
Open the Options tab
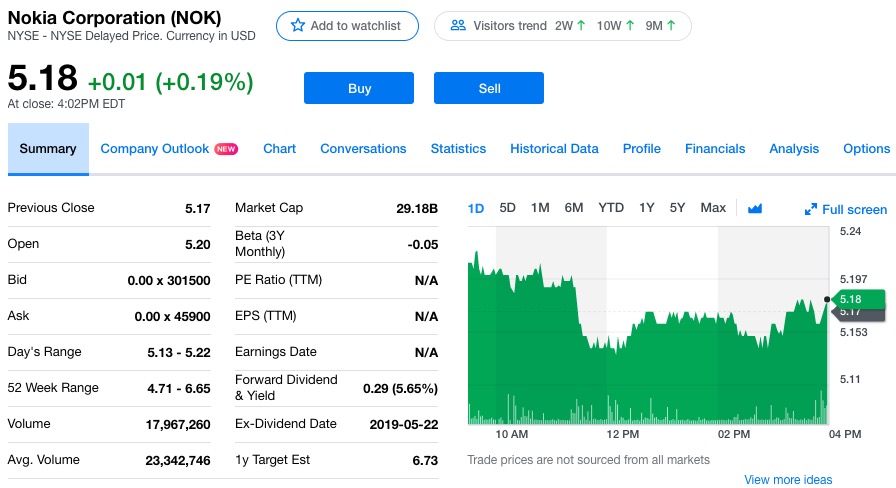click(x=866, y=149)
